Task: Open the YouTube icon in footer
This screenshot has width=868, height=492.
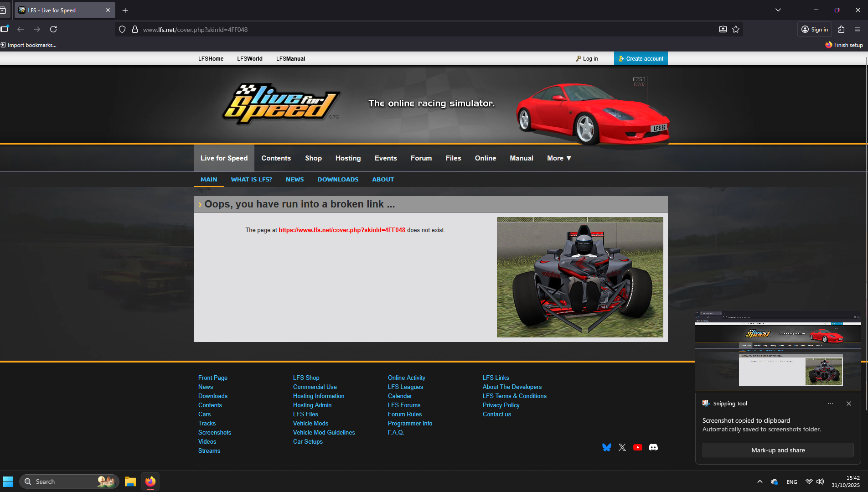Action: [638, 447]
